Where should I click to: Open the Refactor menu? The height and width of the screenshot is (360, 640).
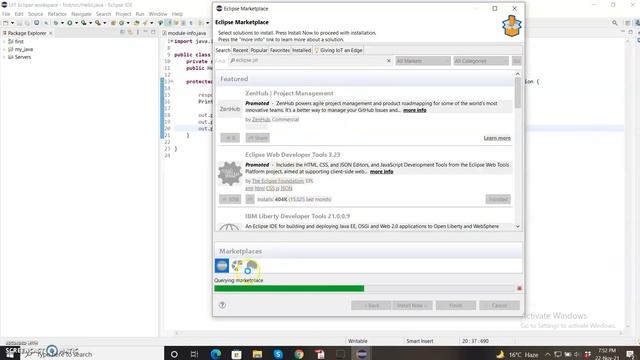[x=57, y=14]
